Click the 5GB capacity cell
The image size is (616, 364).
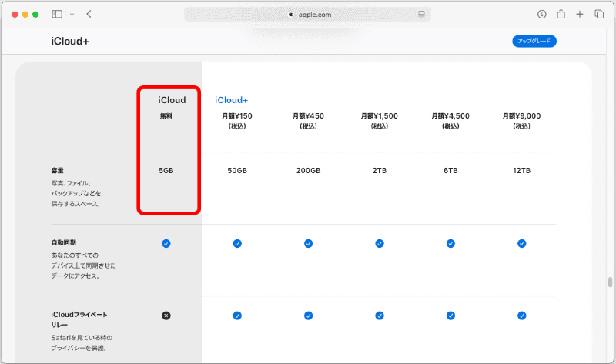[166, 170]
